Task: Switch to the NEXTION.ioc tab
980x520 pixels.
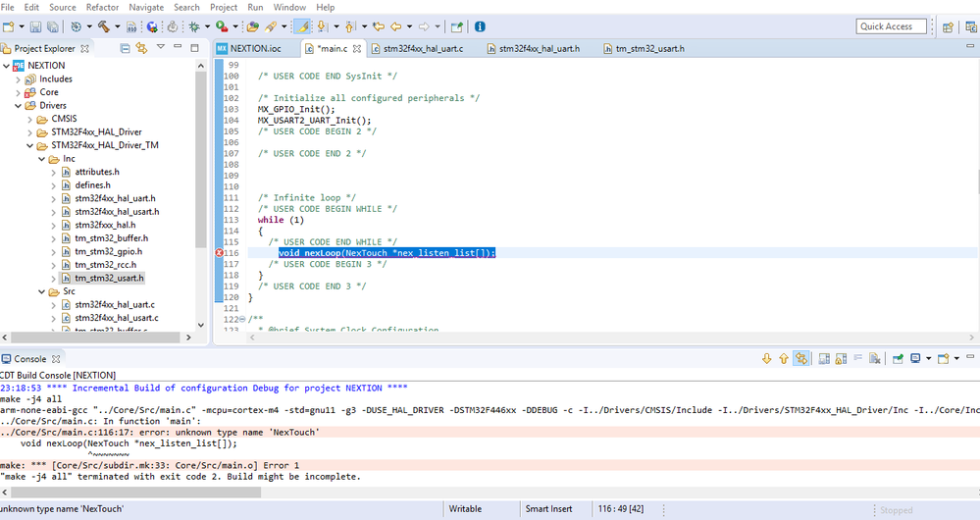Action: (x=256, y=48)
